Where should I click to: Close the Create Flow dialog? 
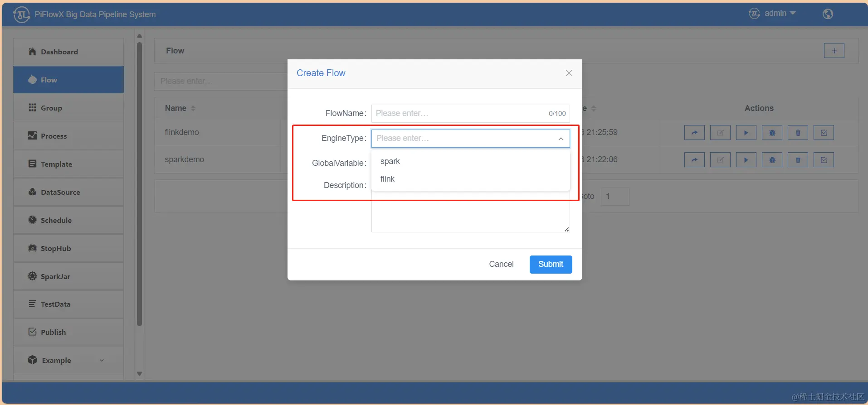pos(569,73)
